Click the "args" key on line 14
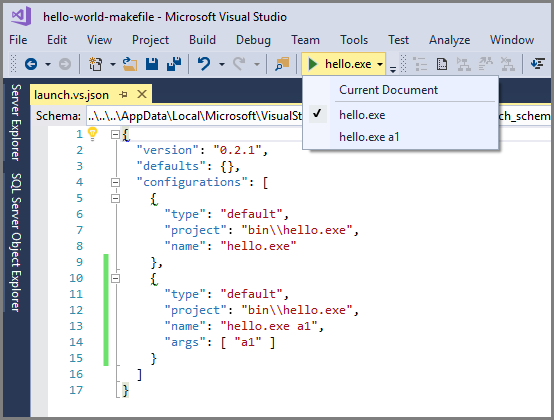Screen dimensions: 554x420 click(x=185, y=342)
